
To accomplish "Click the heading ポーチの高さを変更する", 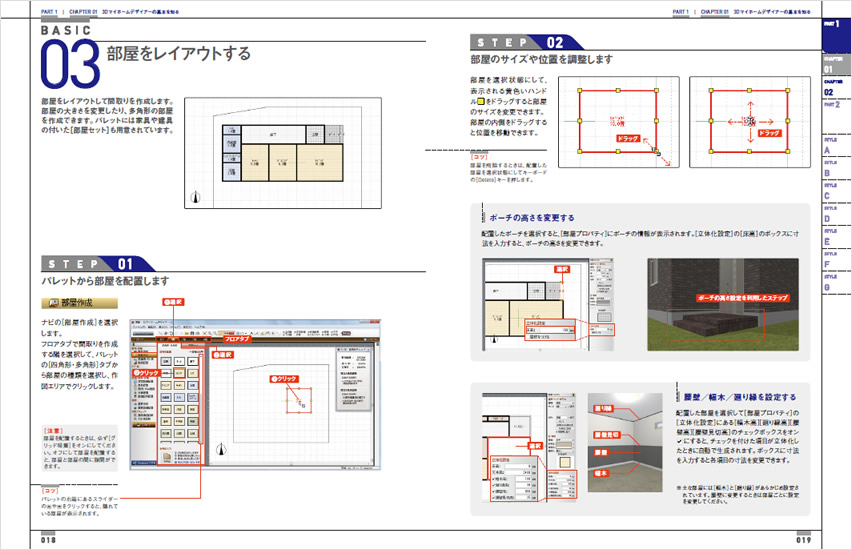I will [532, 217].
